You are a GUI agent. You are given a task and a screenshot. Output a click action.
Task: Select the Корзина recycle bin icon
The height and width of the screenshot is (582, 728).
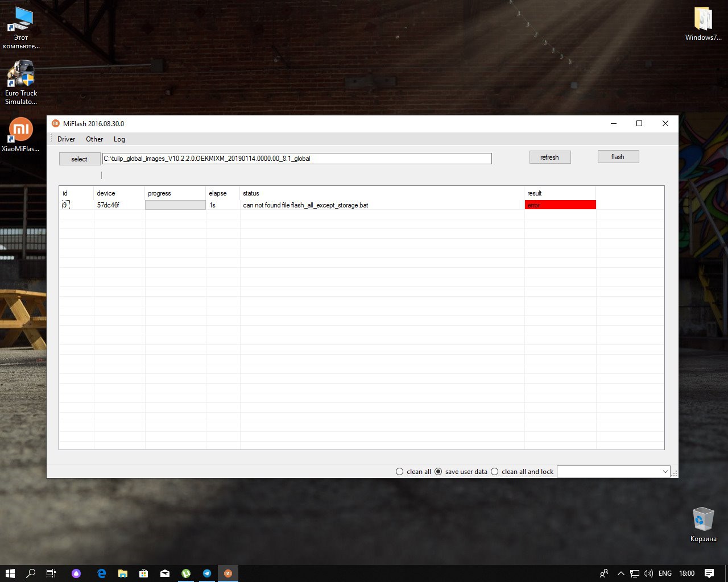704,524
